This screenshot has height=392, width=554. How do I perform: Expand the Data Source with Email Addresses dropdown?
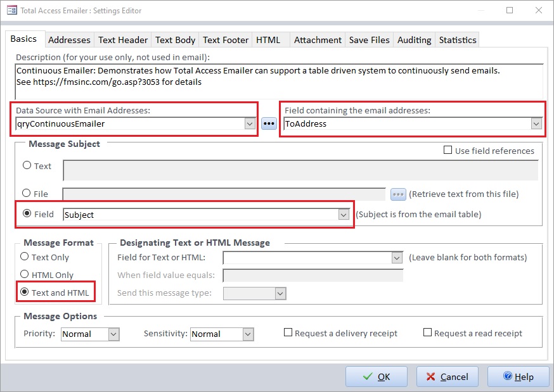point(250,124)
